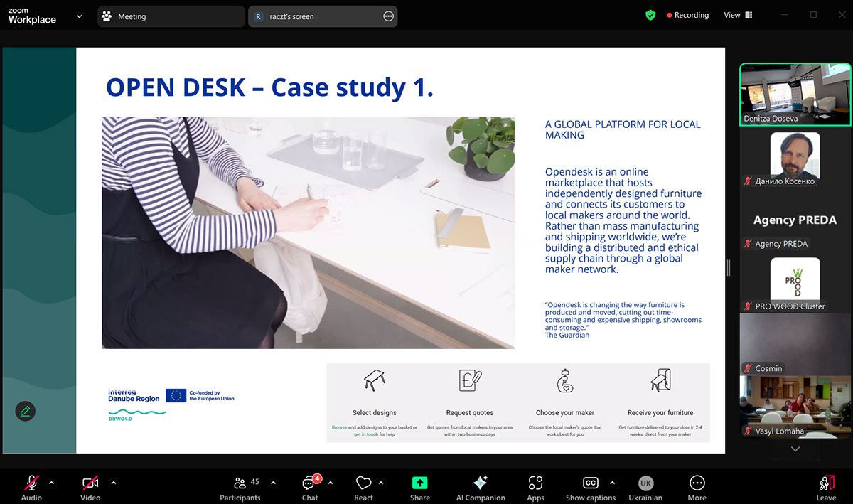
Task: Unmute the microphone with Audio button
Action: pos(31,488)
